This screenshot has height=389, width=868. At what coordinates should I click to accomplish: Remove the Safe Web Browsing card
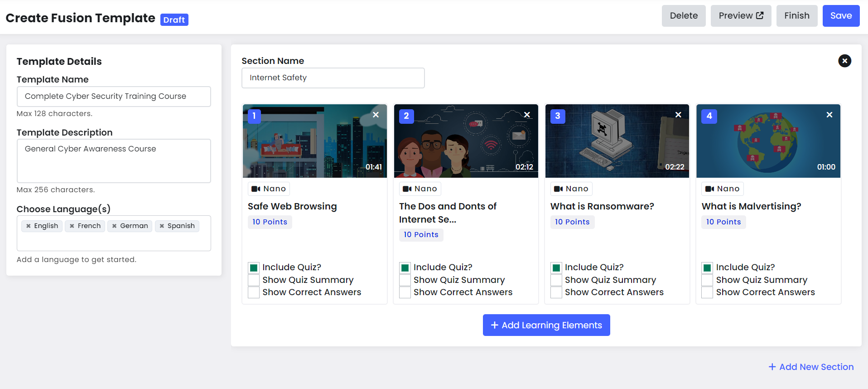click(376, 115)
